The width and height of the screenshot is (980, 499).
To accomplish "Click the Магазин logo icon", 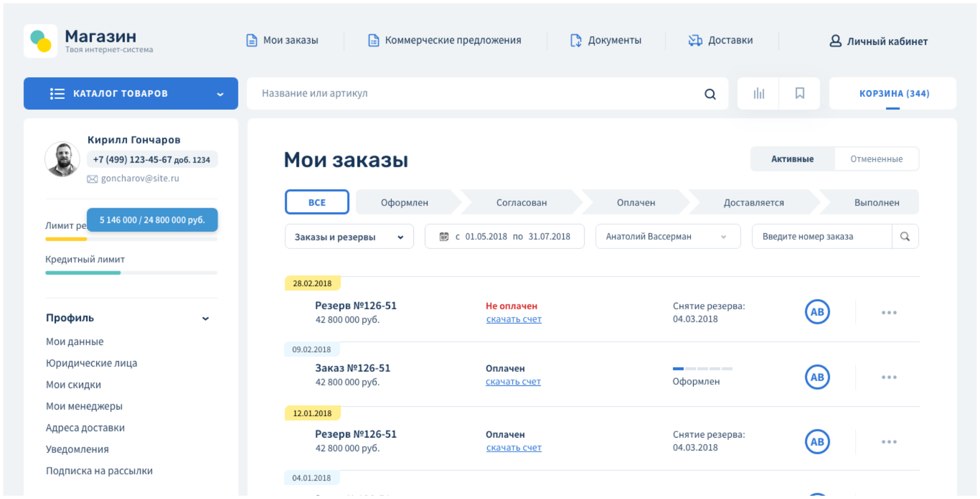I will (x=41, y=41).
